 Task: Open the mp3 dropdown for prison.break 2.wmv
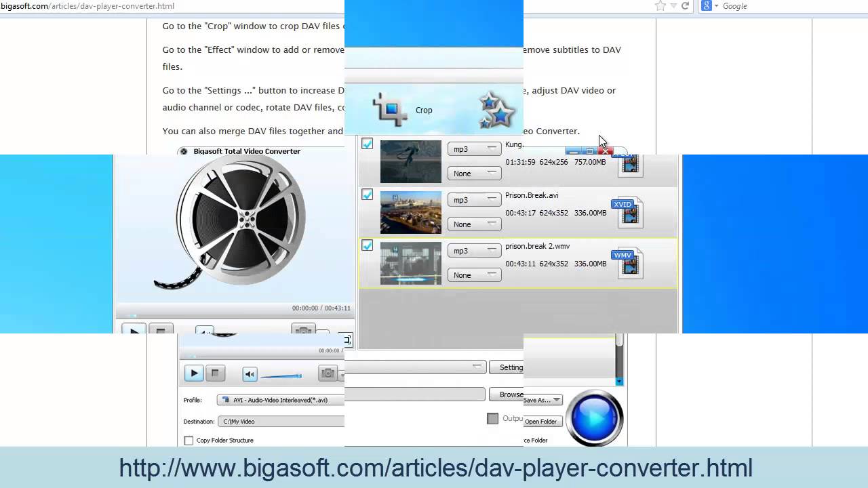(x=475, y=251)
